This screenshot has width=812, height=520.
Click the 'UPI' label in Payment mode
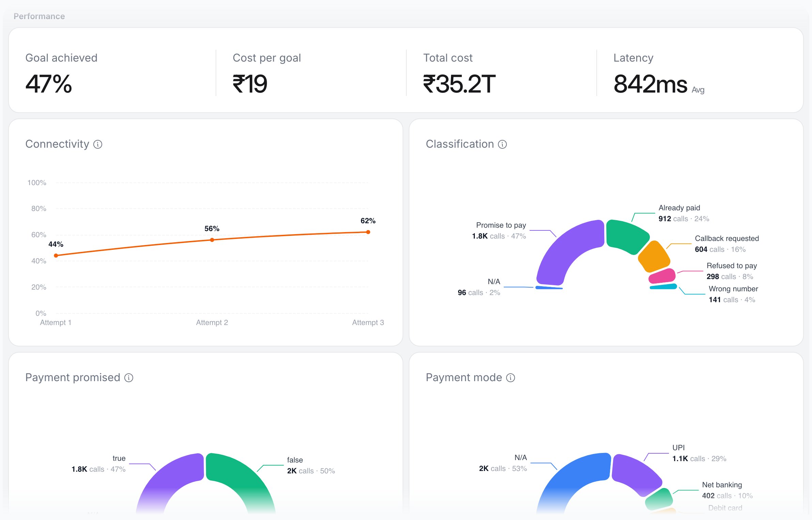(678, 448)
